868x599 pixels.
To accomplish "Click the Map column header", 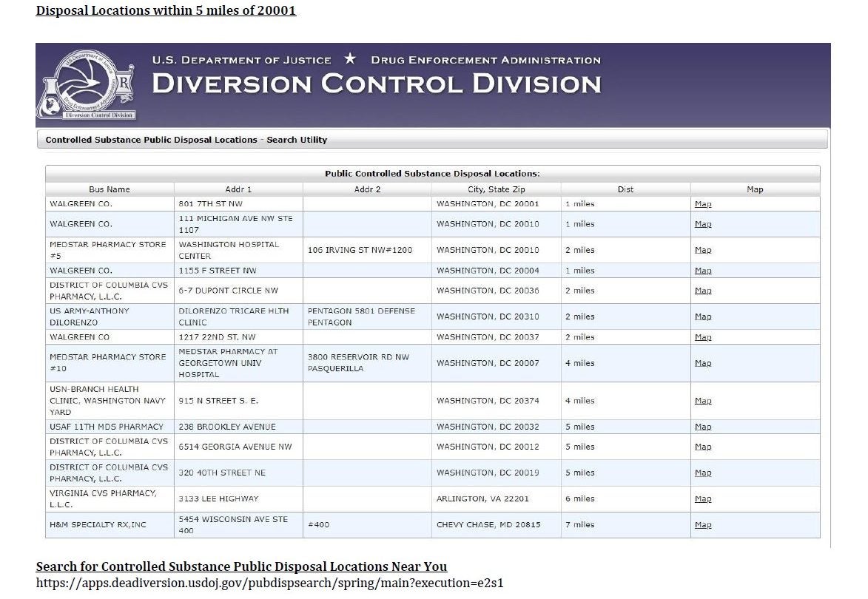I will click(x=755, y=189).
